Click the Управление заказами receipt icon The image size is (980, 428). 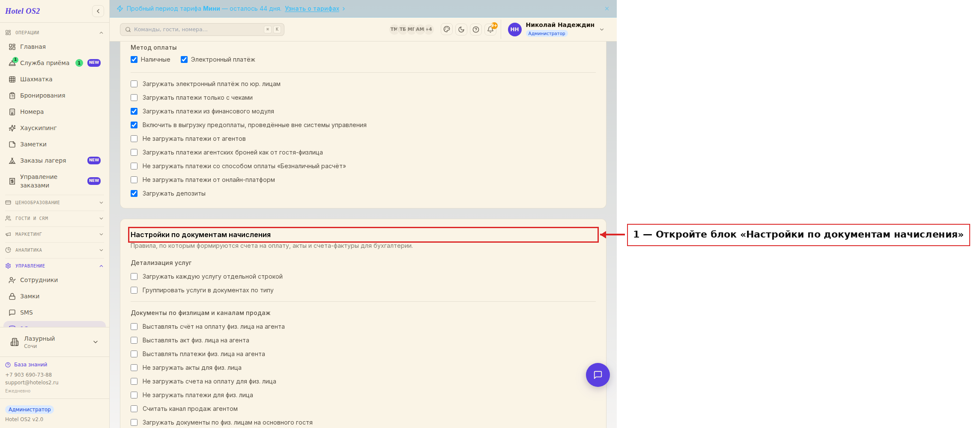point(12,181)
